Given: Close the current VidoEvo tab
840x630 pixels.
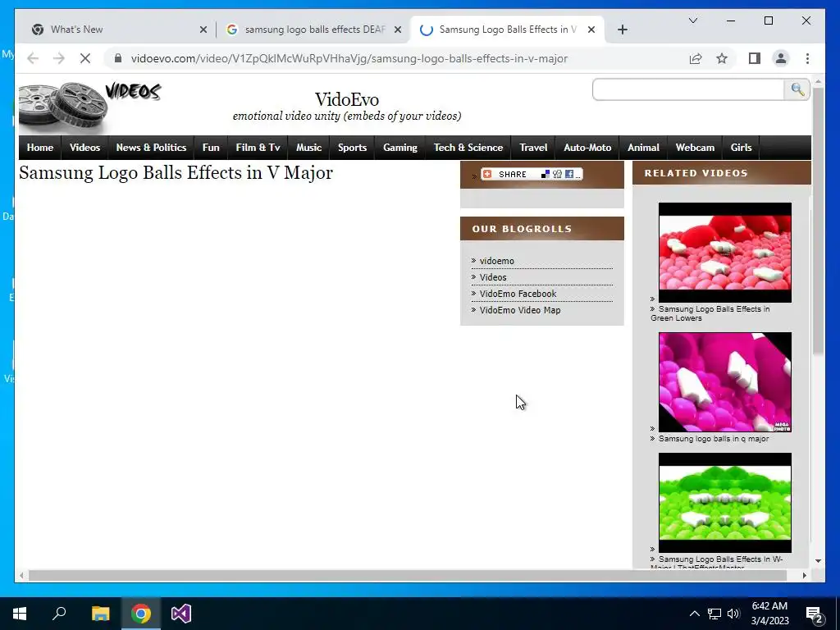Looking at the screenshot, I should [591, 30].
